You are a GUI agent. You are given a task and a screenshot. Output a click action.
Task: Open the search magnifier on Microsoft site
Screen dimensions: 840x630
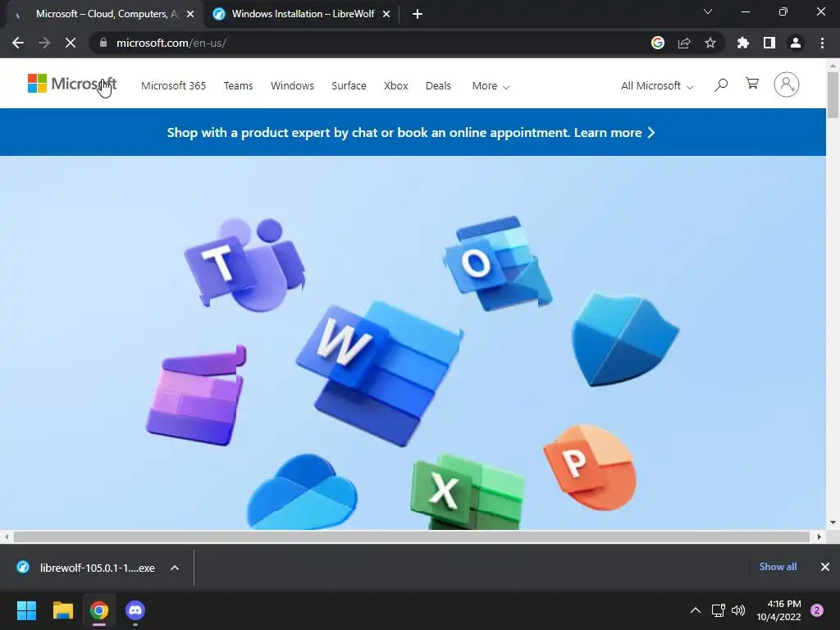[721, 84]
